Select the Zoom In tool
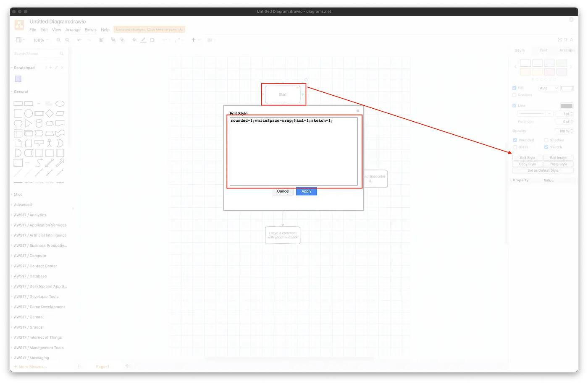This screenshot has height=384, width=588. [59, 40]
